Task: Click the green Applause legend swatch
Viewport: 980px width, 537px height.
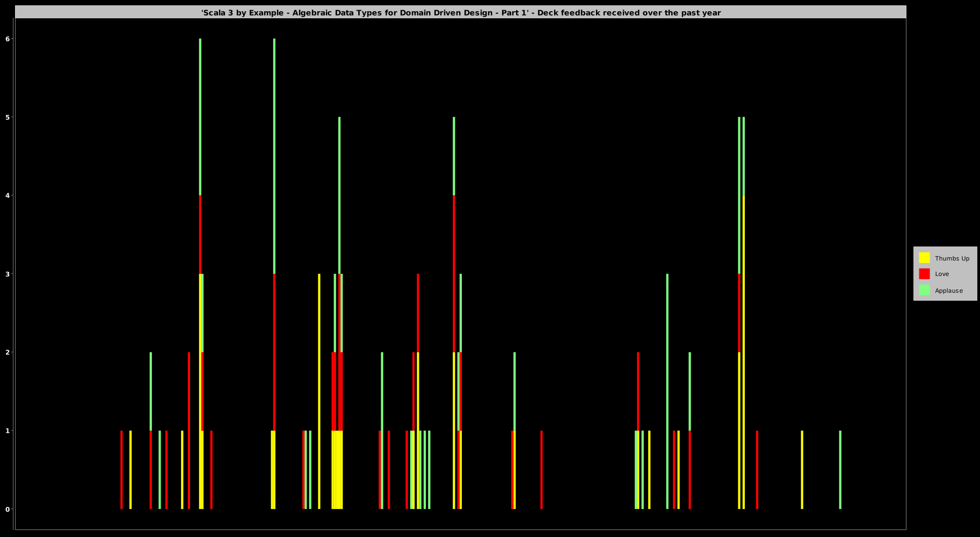Action: tap(924, 290)
